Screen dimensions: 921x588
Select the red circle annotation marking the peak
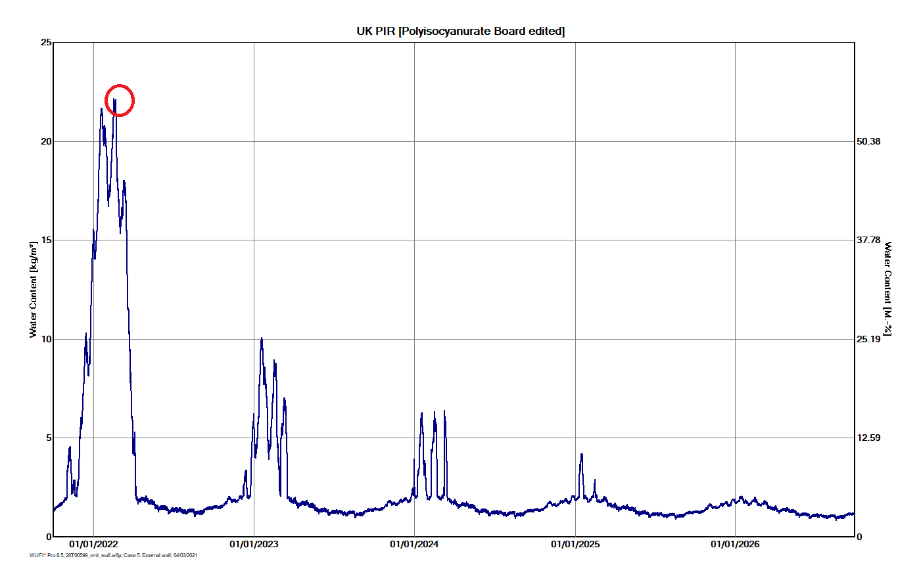[x=120, y=100]
